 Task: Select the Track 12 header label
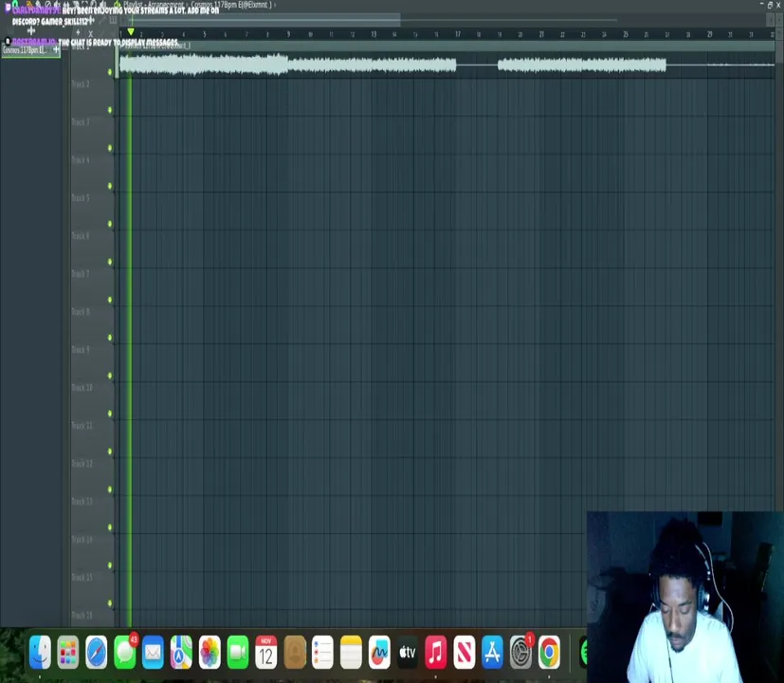(82, 463)
